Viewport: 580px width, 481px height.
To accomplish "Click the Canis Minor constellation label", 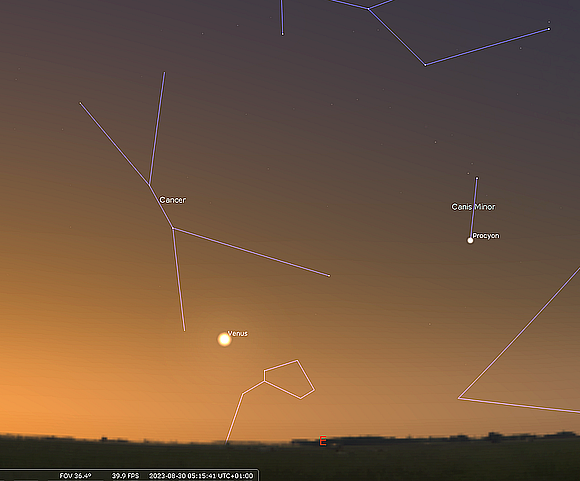I will click(473, 207).
